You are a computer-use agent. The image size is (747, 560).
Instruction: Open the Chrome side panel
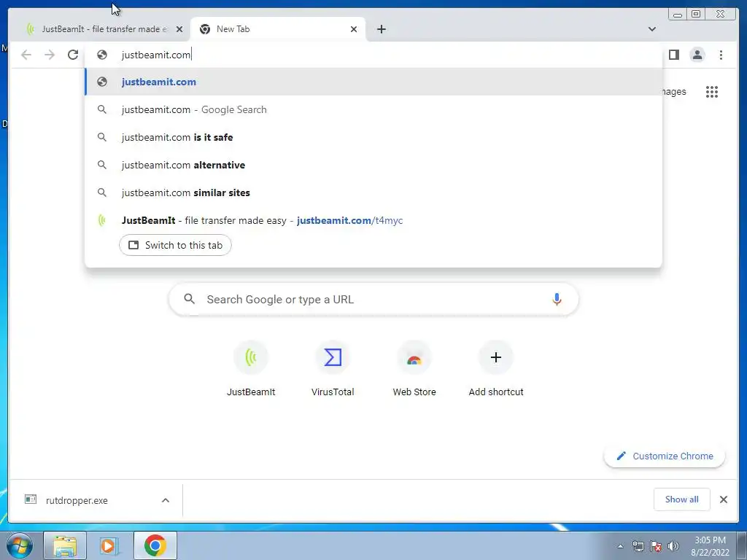click(673, 55)
